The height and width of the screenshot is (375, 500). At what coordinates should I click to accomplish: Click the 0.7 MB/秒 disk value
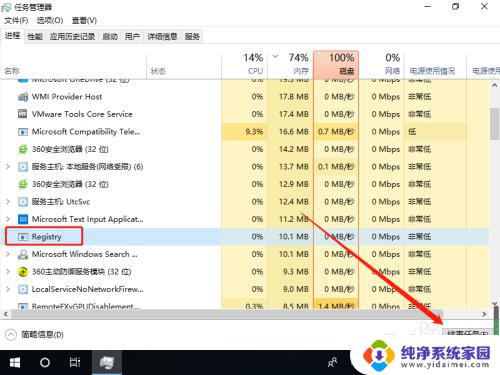[x=336, y=132]
